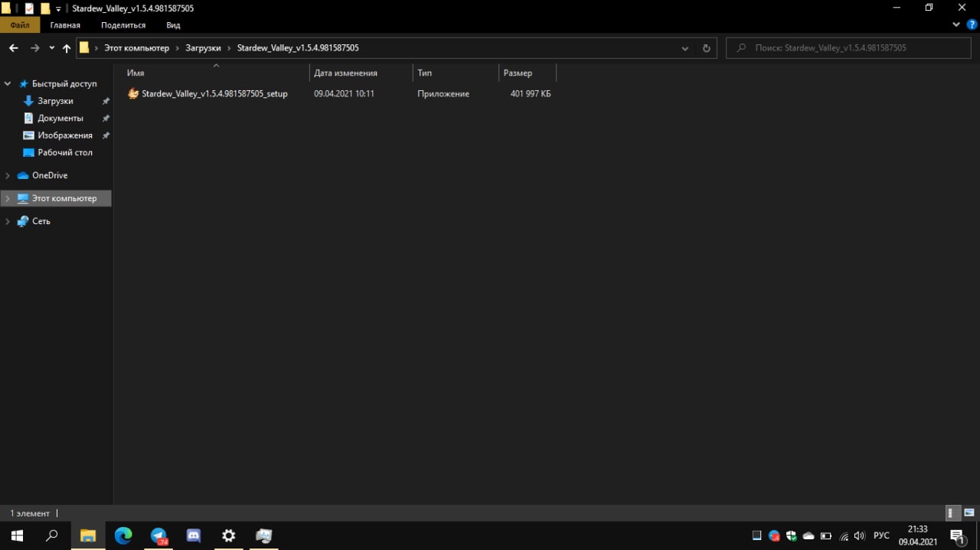
Task: Launch Microsoft Edge from the taskbar
Action: click(x=123, y=535)
